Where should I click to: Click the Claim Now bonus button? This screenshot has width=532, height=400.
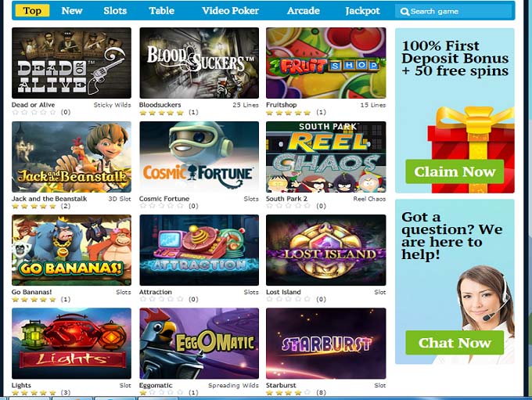455,171
